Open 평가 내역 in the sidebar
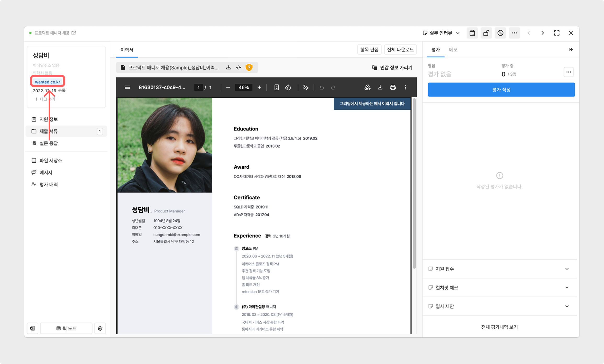Viewport: 604px width, 364px height. tap(66, 185)
